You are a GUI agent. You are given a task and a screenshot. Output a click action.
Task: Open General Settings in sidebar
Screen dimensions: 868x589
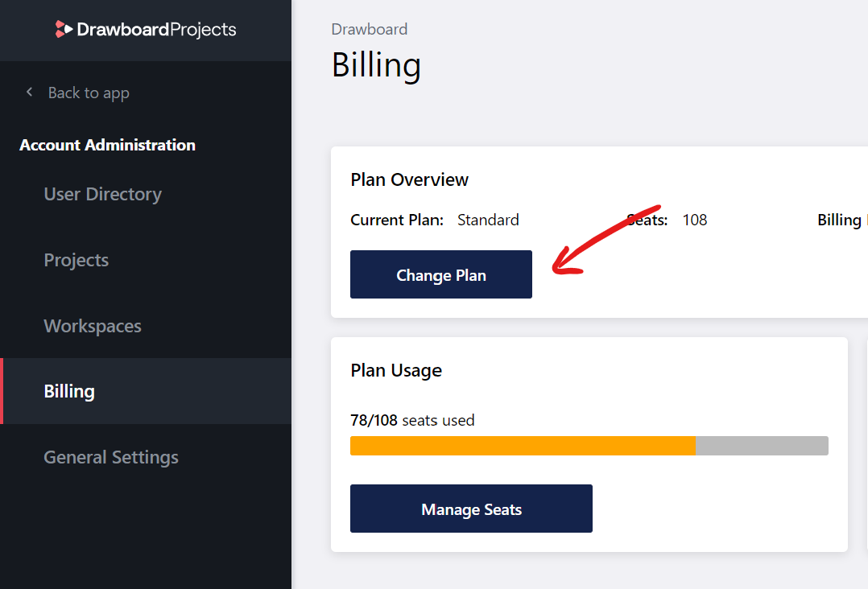(x=111, y=457)
